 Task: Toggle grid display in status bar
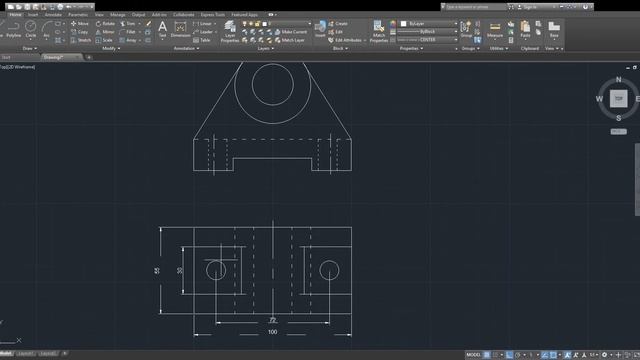pyautogui.click(x=487, y=355)
